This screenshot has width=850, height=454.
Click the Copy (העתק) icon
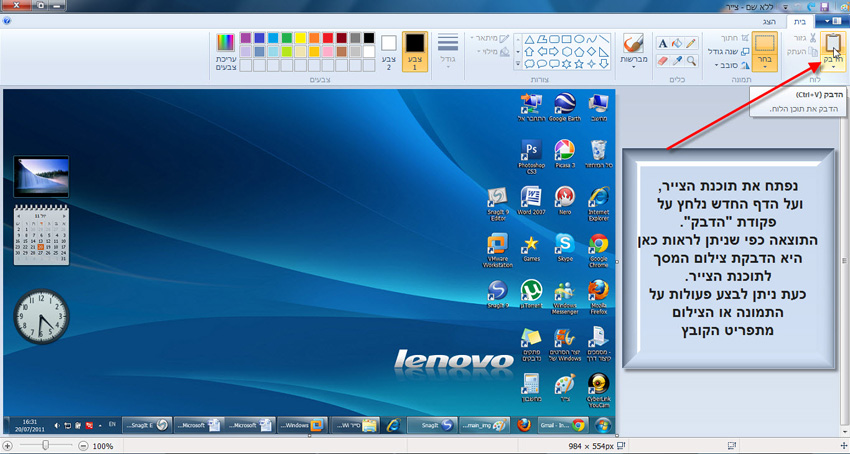click(x=813, y=52)
